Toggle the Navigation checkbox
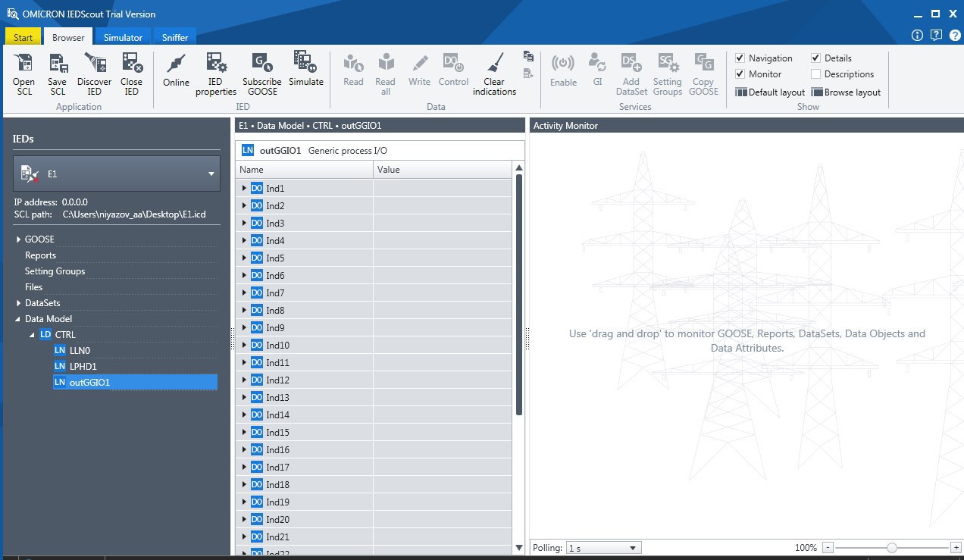The height and width of the screenshot is (560, 964). (x=740, y=58)
